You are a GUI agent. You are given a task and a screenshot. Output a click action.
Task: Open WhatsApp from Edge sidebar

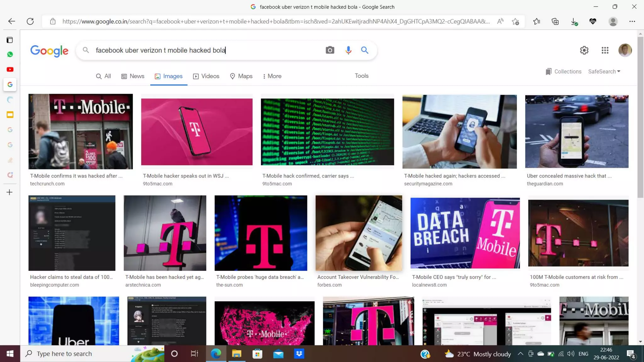(x=10, y=54)
